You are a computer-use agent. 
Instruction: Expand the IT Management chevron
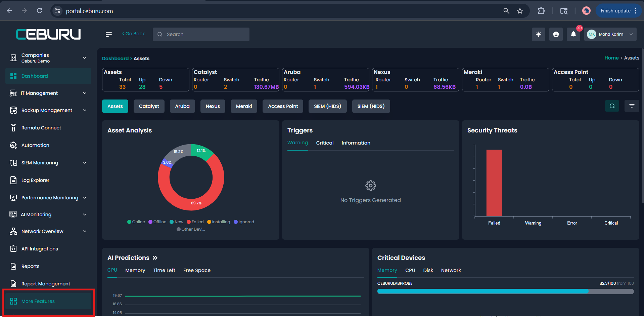coord(85,93)
